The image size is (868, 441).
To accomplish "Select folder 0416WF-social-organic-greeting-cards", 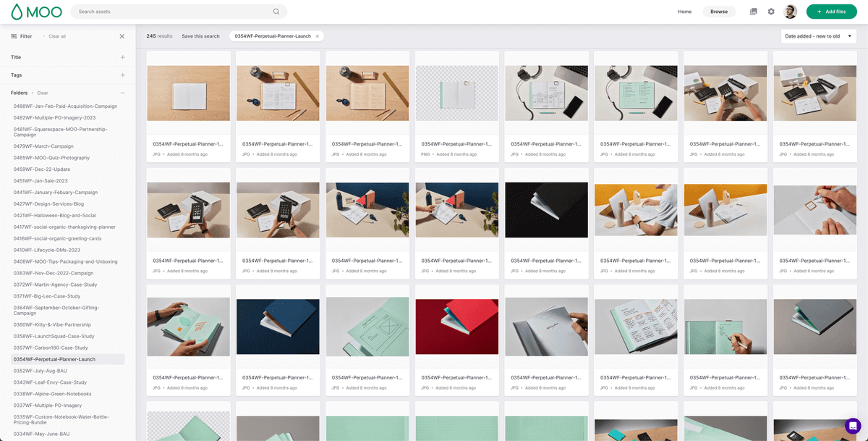I will click(57, 238).
